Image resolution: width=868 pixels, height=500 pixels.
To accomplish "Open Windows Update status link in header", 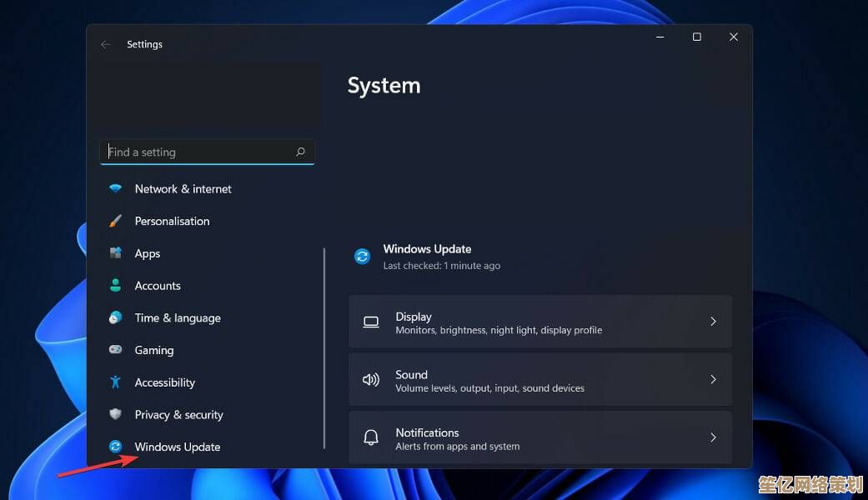I will click(x=427, y=249).
